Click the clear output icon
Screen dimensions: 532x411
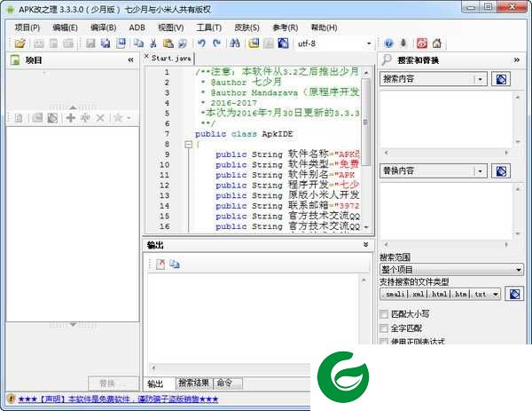(160, 264)
